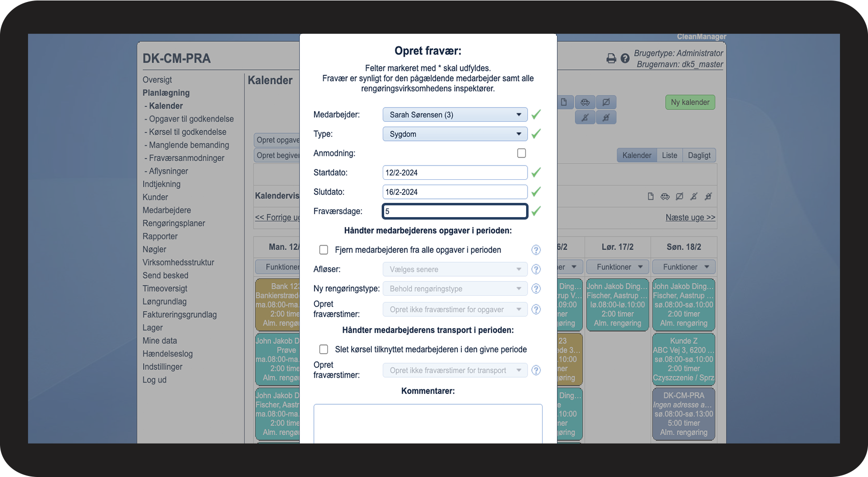This screenshot has width=868, height=477.
Task: Click Log ud in the sidebar
Action: point(154,380)
